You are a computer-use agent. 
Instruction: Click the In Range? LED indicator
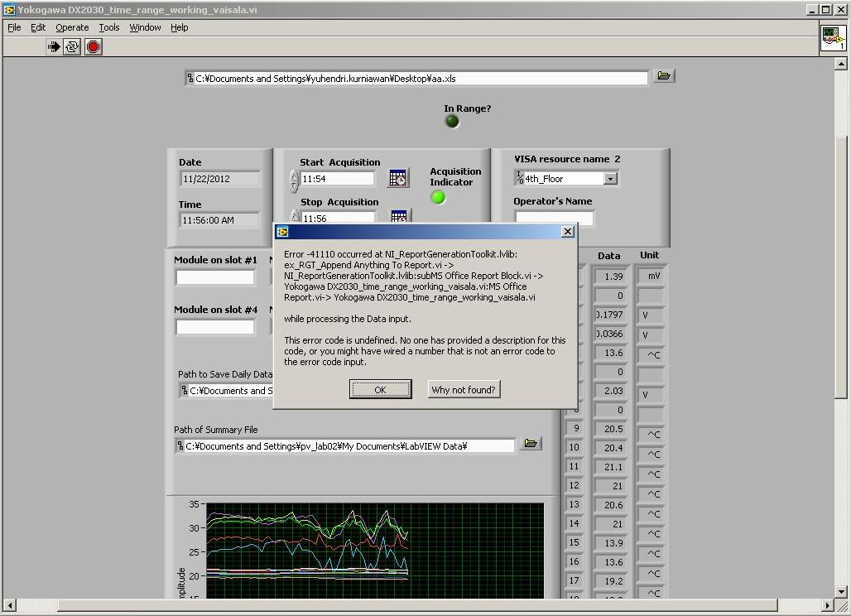452,122
